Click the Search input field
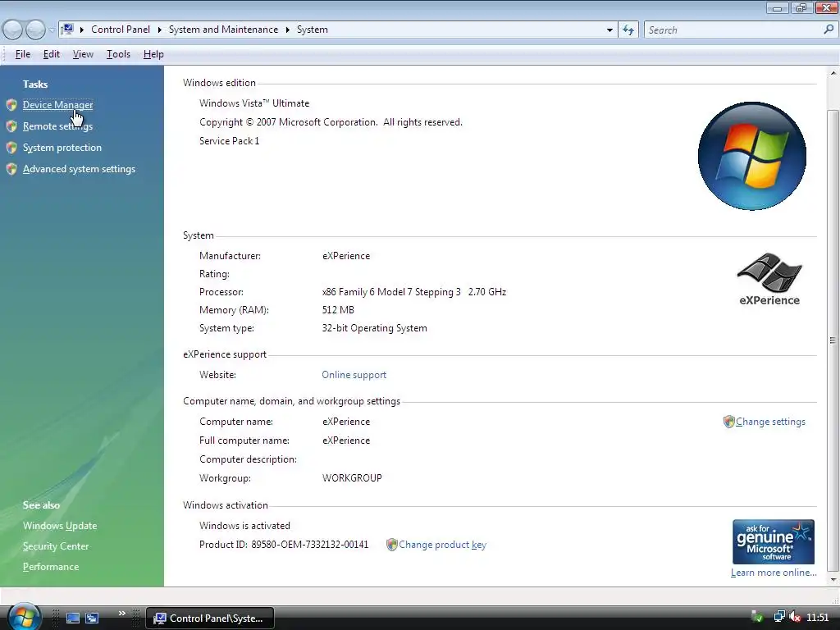 tap(734, 30)
